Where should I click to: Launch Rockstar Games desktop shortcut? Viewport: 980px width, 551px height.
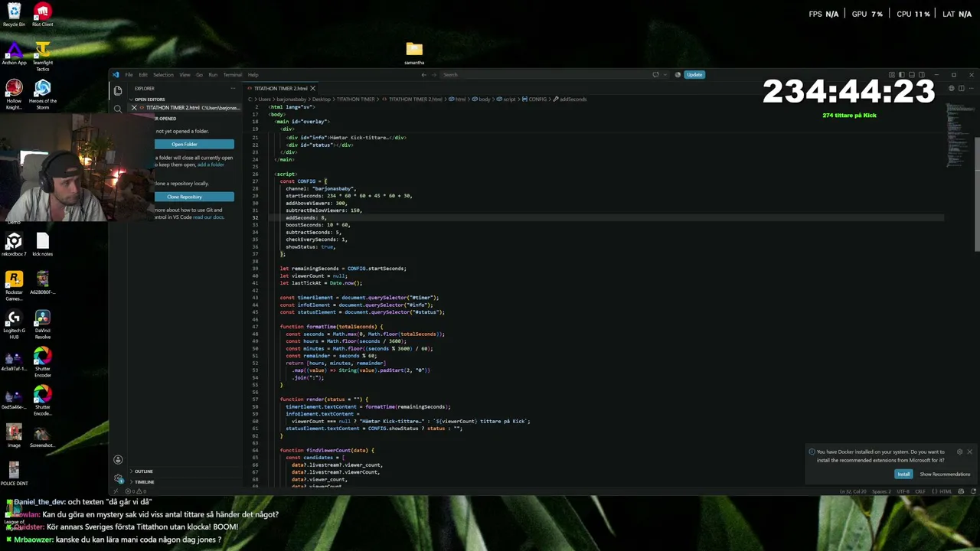click(x=14, y=286)
